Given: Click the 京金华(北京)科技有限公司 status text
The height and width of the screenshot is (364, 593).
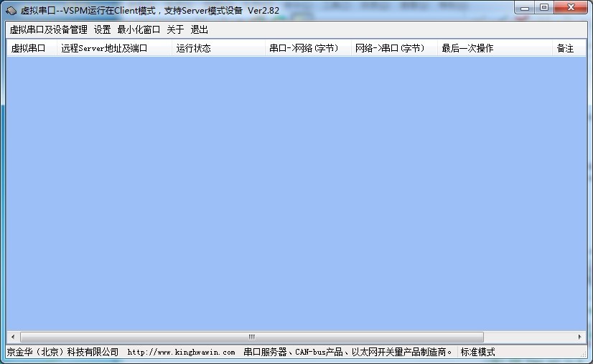Looking at the screenshot, I should (62, 353).
